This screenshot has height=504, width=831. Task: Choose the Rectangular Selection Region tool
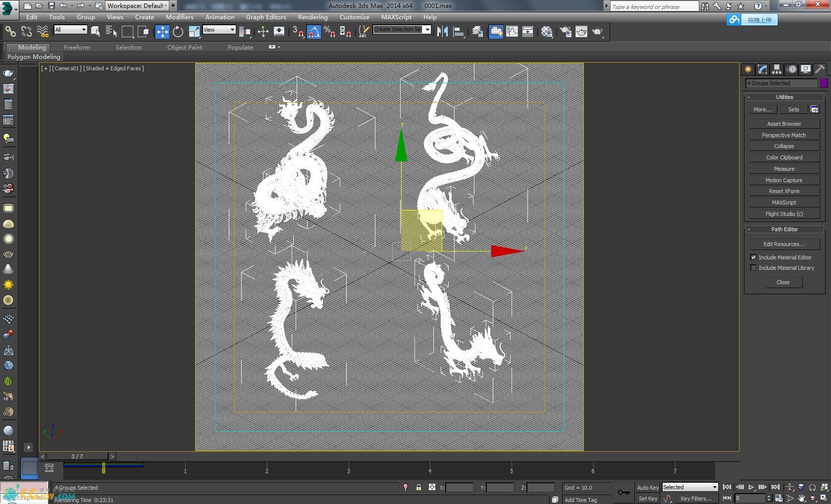tap(128, 32)
